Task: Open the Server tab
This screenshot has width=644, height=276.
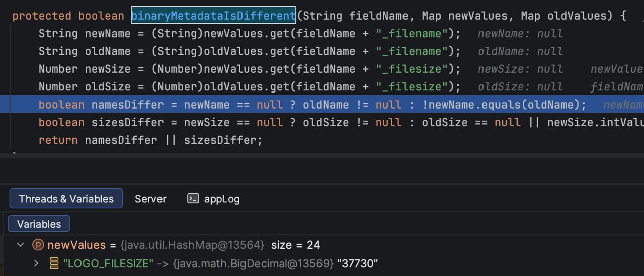Action: pos(150,199)
